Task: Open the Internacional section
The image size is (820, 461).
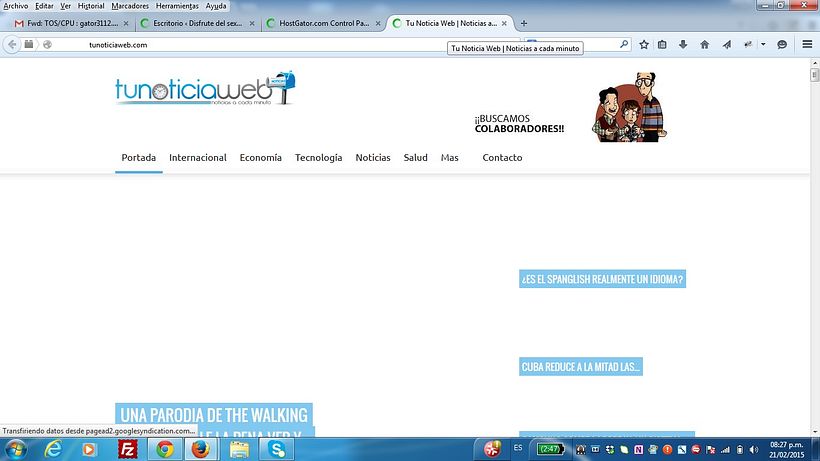Action: click(198, 157)
